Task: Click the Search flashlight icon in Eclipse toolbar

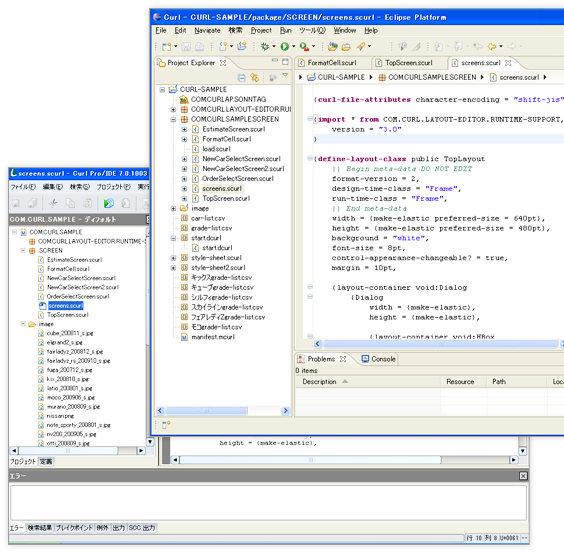Action: pos(360,46)
